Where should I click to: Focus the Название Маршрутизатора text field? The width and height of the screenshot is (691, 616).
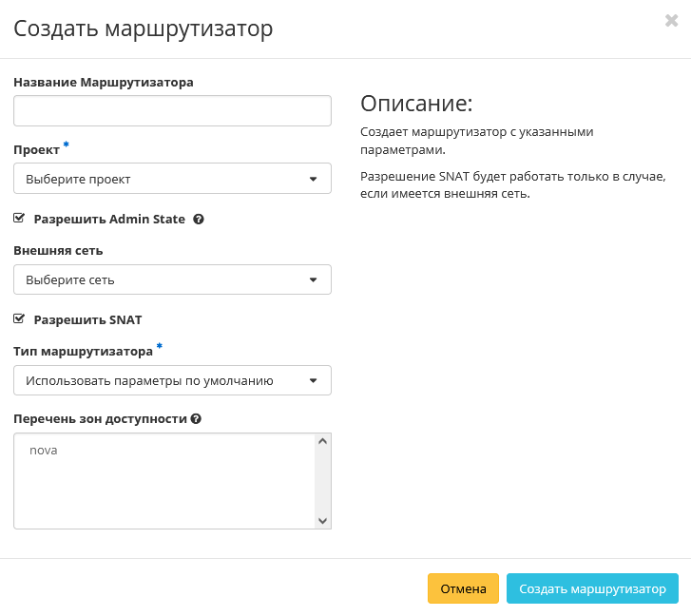click(172, 111)
